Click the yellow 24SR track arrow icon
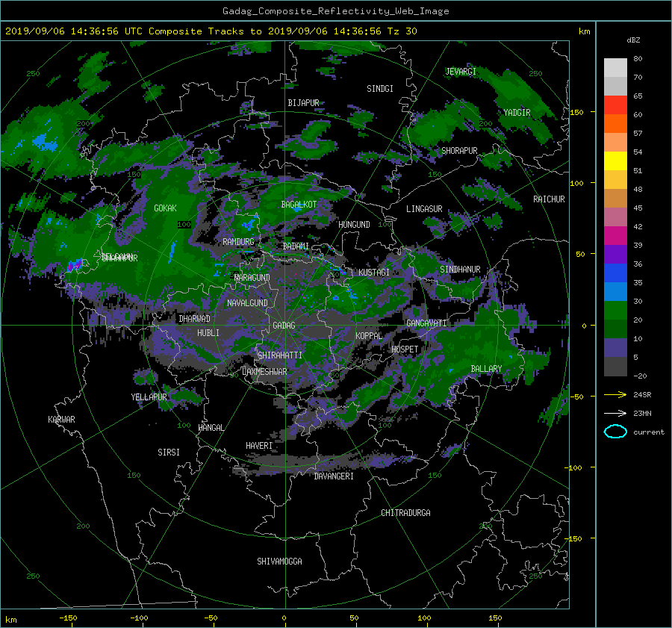 615,394
